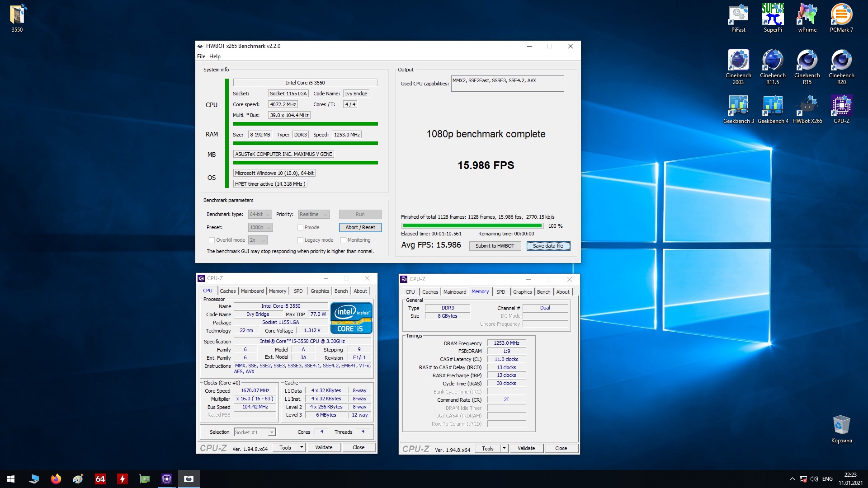Image resolution: width=868 pixels, height=488 pixels.
Task: Click Save data file button
Action: 548,246
